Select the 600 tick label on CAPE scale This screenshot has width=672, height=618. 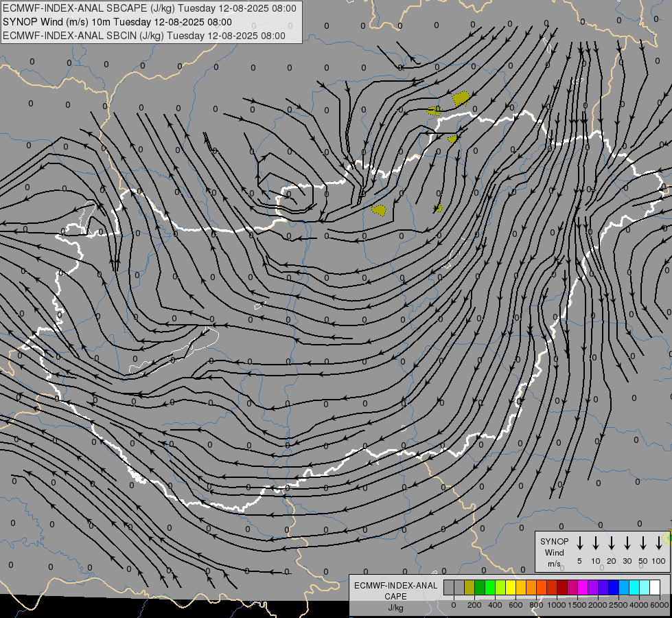click(x=515, y=605)
